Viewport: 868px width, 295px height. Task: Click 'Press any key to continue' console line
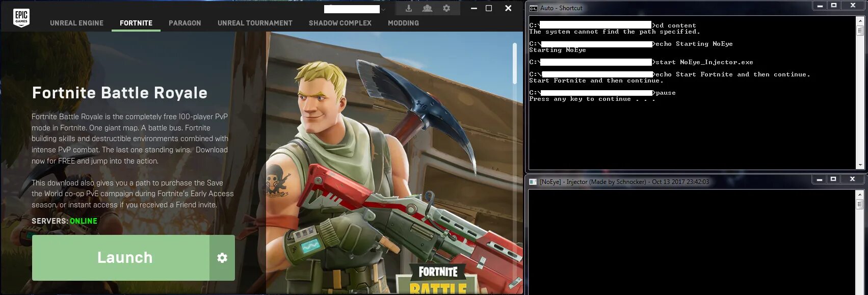(592, 99)
